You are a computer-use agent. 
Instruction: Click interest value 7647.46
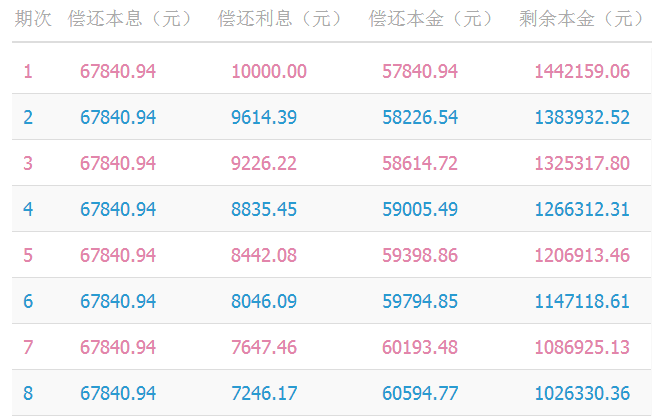coord(264,347)
